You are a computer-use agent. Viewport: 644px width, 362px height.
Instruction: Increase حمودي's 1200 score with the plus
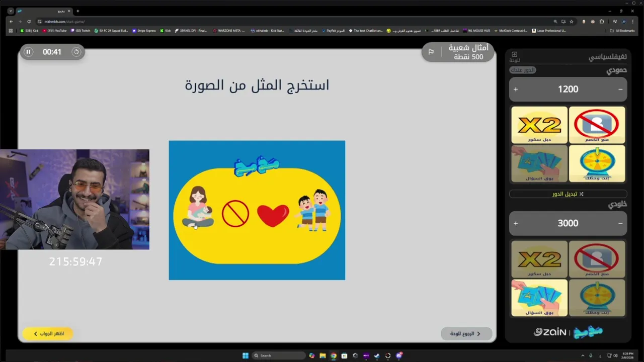(x=516, y=89)
